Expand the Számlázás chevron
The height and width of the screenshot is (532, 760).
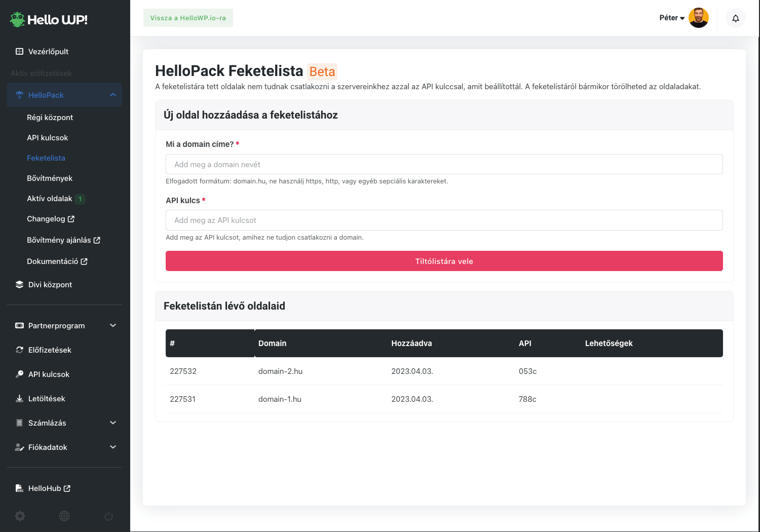(113, 423)
